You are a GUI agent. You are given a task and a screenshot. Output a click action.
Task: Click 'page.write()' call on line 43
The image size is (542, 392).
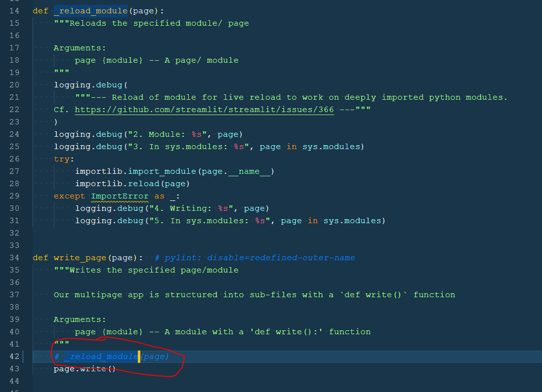(x=84, y=369)
